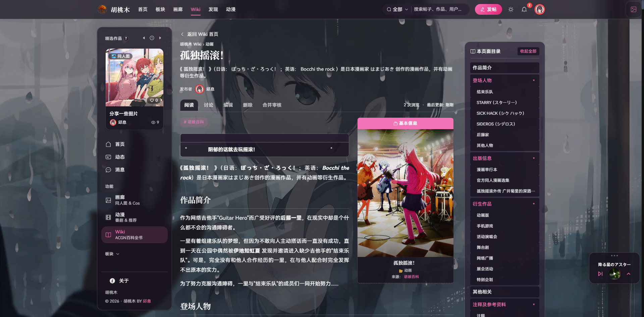Open publisher 邱息 avatar beside 发布者
The width and height of the screenshot is (644, 317).
[200, 89]
